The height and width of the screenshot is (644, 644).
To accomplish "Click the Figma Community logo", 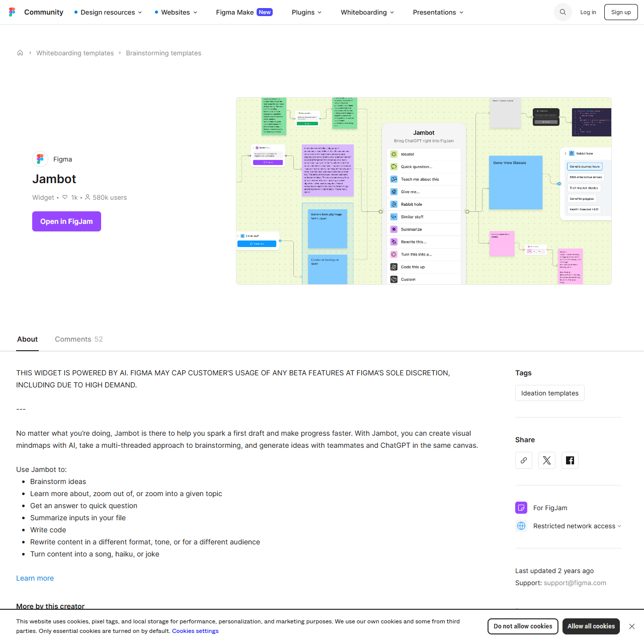I will point(12,12).
